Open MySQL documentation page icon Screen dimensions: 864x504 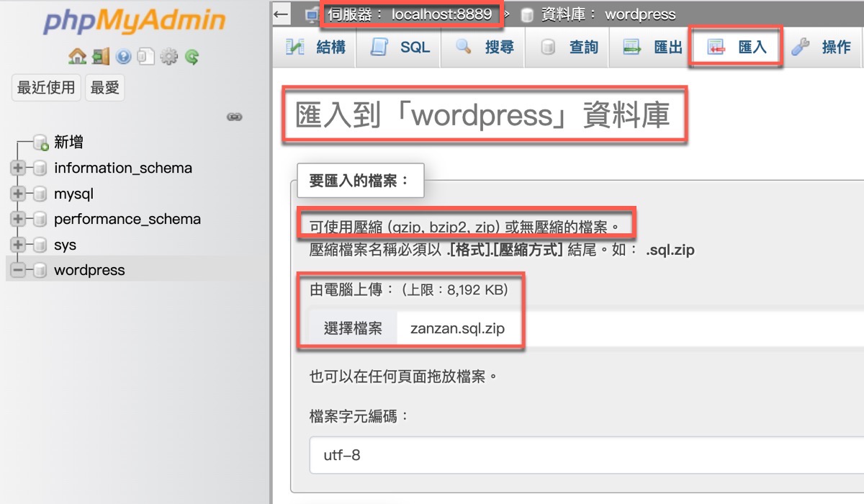(x=145, y=56)
